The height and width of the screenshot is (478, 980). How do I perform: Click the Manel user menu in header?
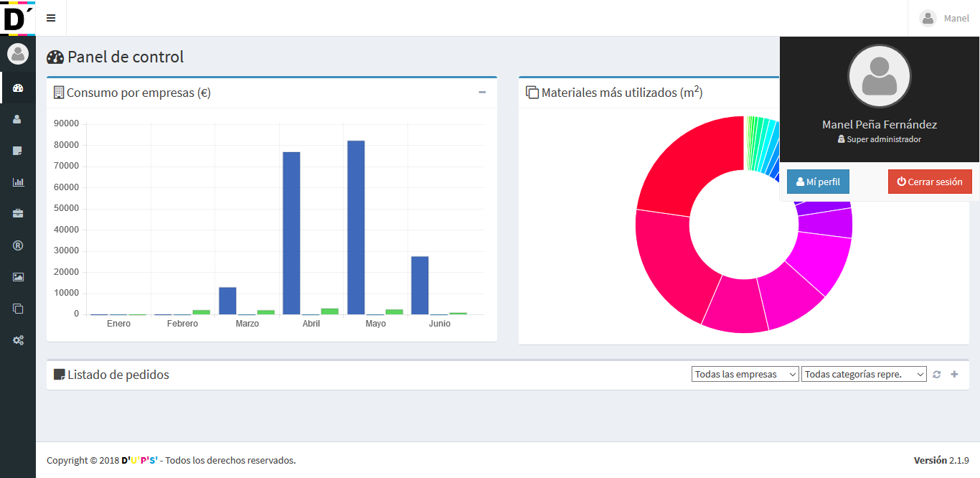pos(944,18)
